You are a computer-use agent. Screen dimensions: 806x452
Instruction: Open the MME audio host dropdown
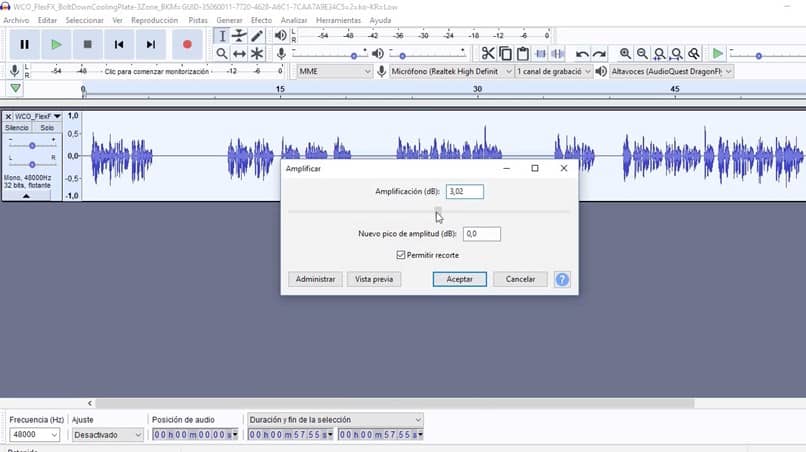click(x=333, y=72)
